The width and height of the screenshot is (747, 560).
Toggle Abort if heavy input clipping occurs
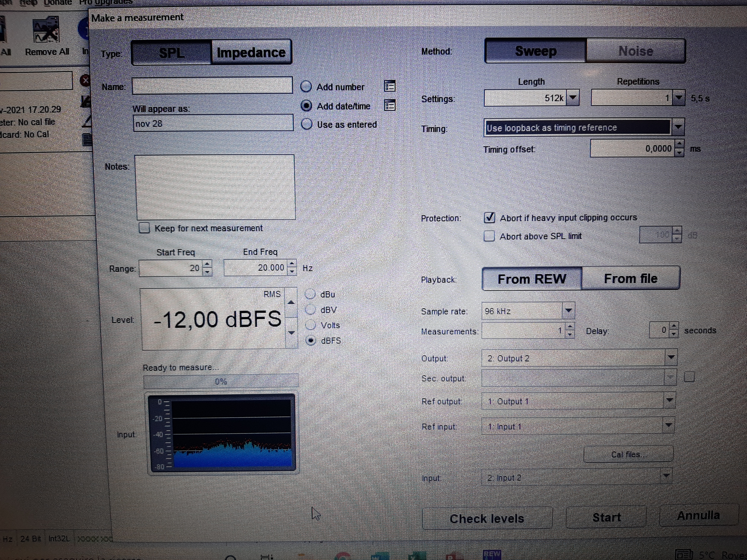(489, 217)
